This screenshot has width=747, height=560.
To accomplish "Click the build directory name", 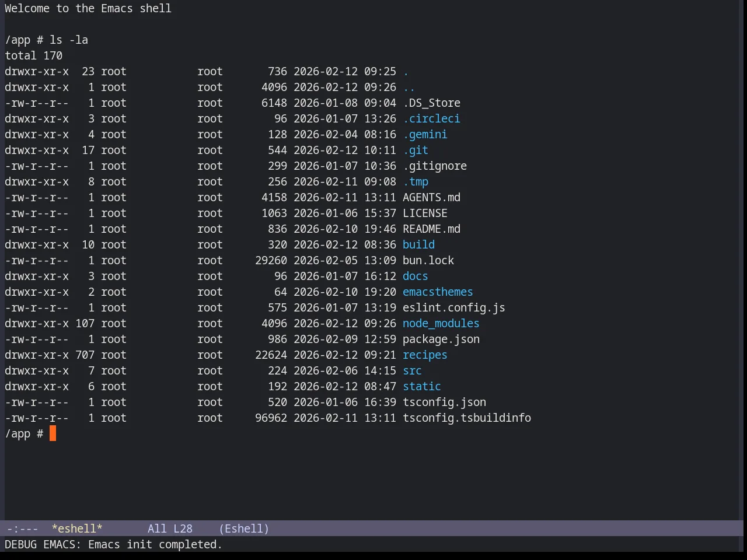I will [x=418, y=245].
